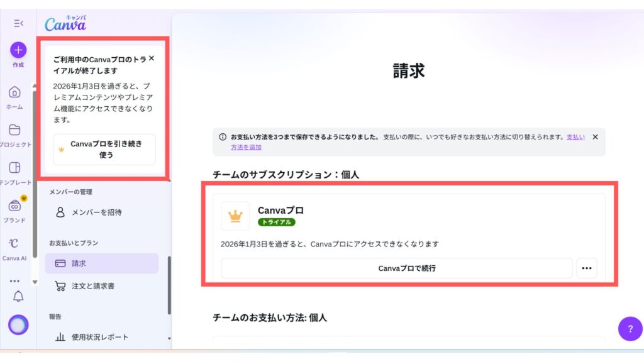Open the three-dot options beside Canvaプロで続行

pyautogui.click(x=586, y=268)
